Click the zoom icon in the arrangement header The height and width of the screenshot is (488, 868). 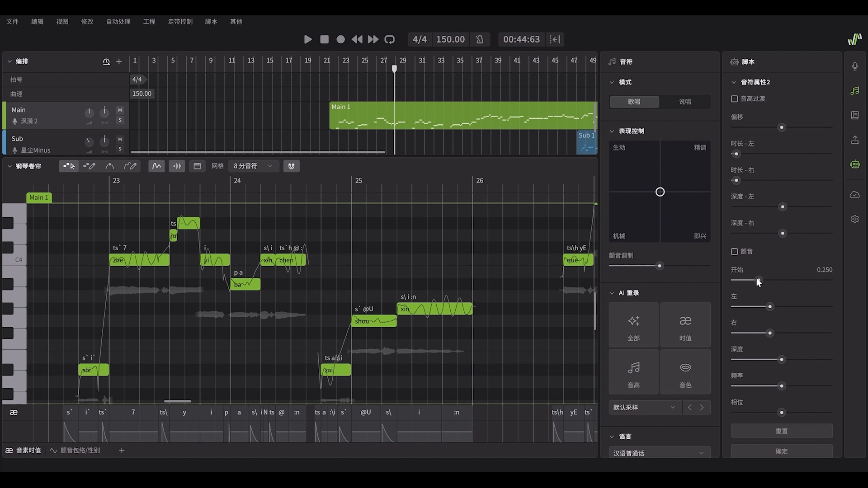106,61
